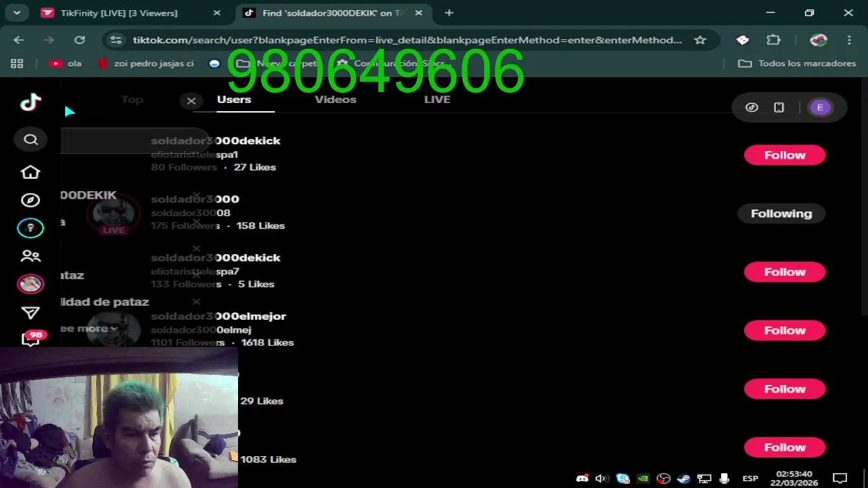Open Steam tray icon

[x=684, y=479]
